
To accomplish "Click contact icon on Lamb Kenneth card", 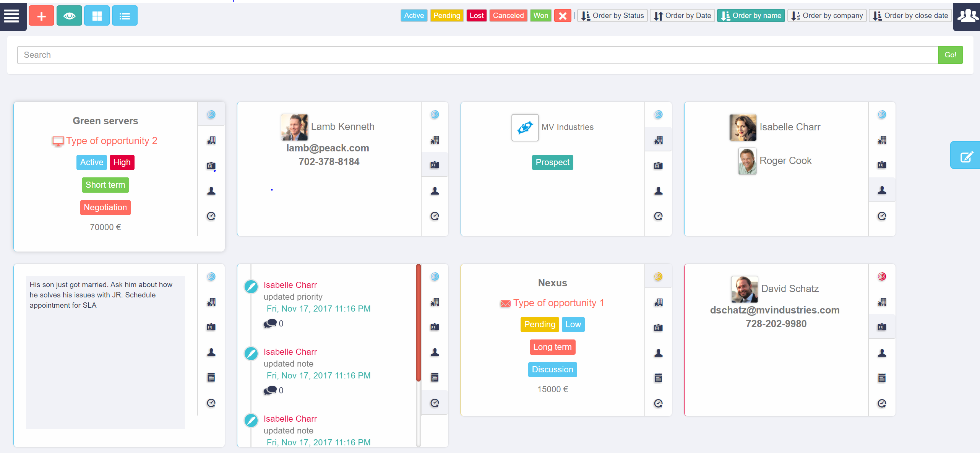I will 435,165.
